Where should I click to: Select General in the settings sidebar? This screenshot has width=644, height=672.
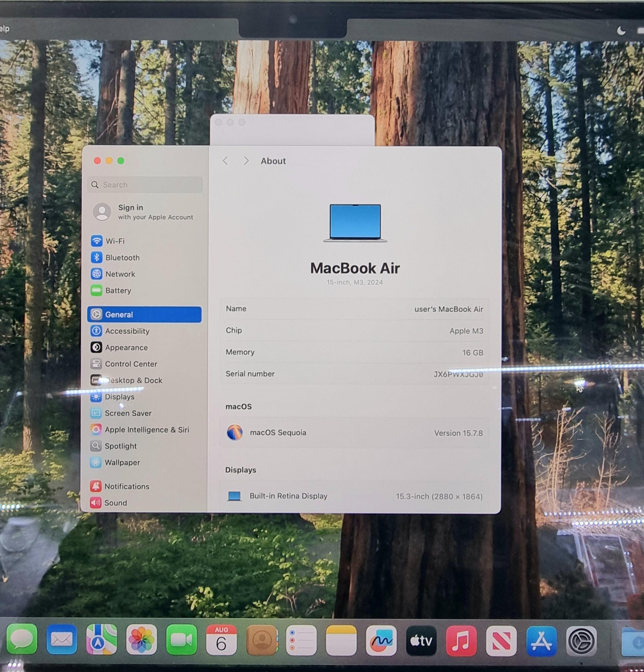[x=144, y=314]
